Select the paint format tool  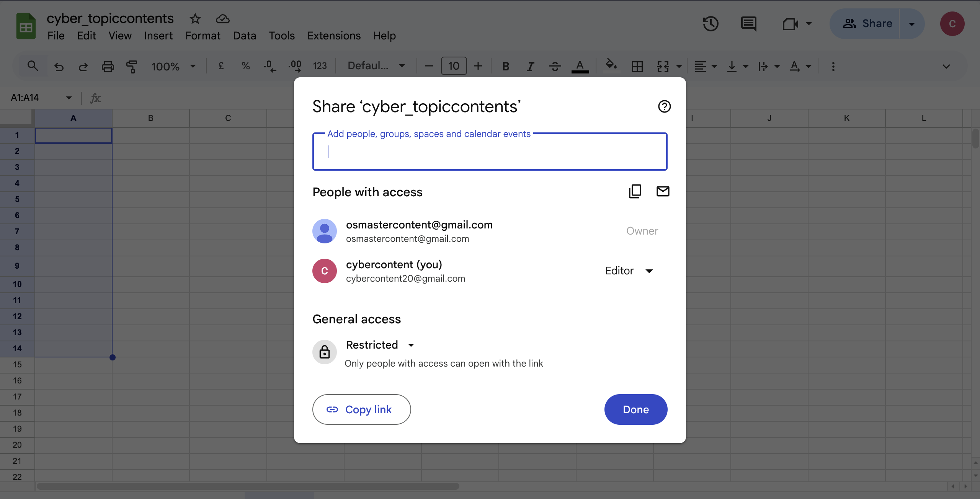coord(132,66)
